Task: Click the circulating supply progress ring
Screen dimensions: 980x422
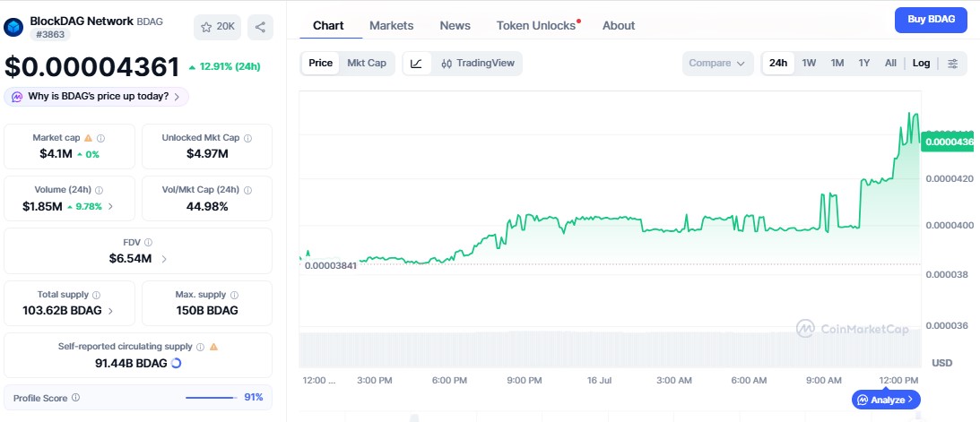Action: (x=177, y=363)
